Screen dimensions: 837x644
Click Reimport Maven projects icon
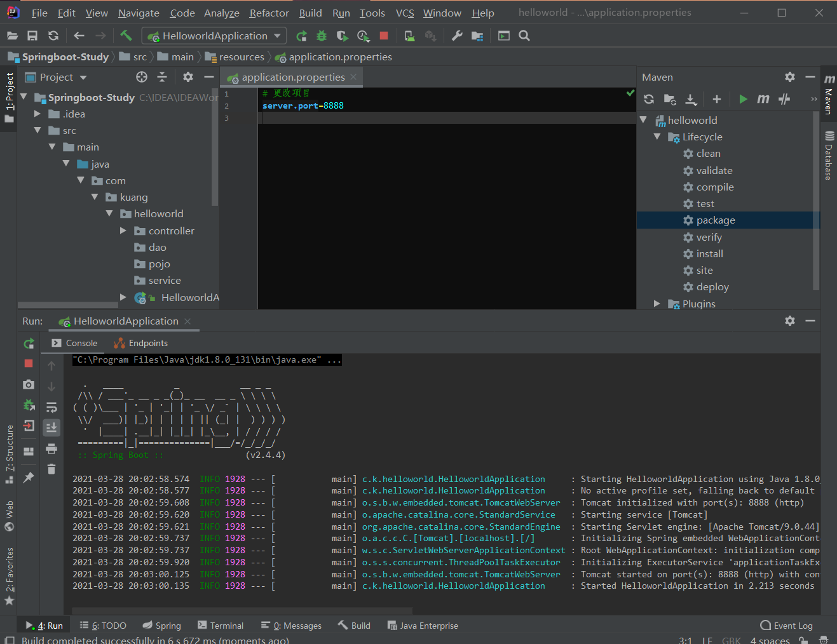649,99
